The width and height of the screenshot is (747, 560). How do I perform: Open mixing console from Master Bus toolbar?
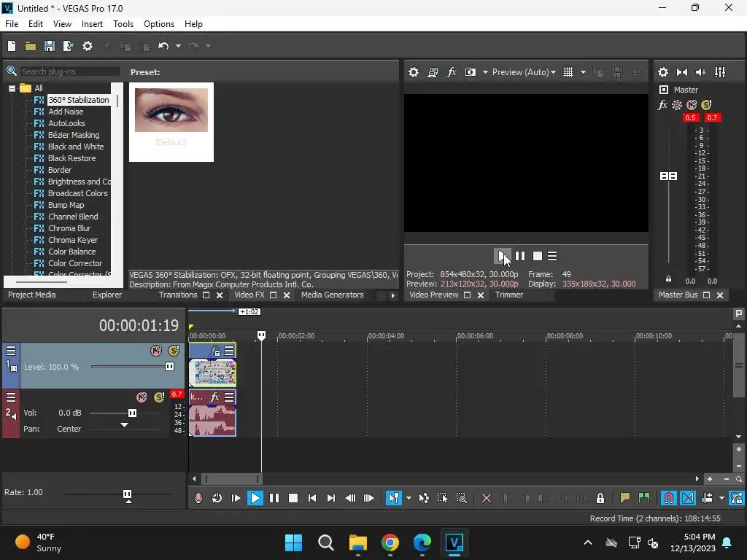click(x=720, y=72)
